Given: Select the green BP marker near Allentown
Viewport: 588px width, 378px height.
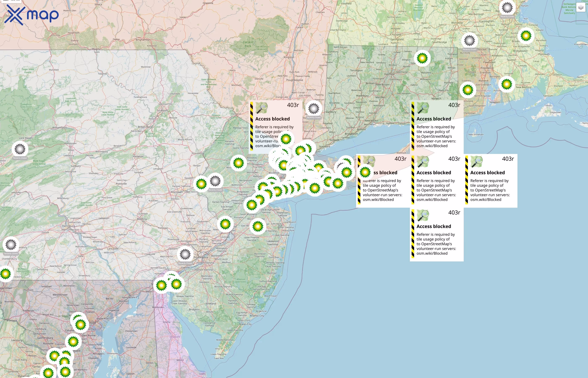Looking at the screenshot, I should pyautogui.click(x=201, y=184).
